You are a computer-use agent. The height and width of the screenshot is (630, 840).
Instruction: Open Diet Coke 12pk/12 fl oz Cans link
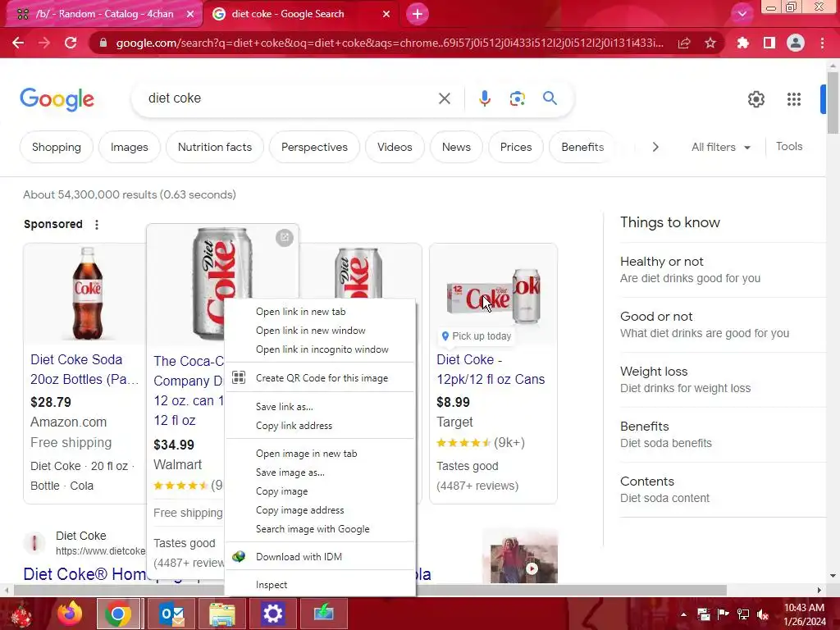pyautogui.click(x=491, y=369)
